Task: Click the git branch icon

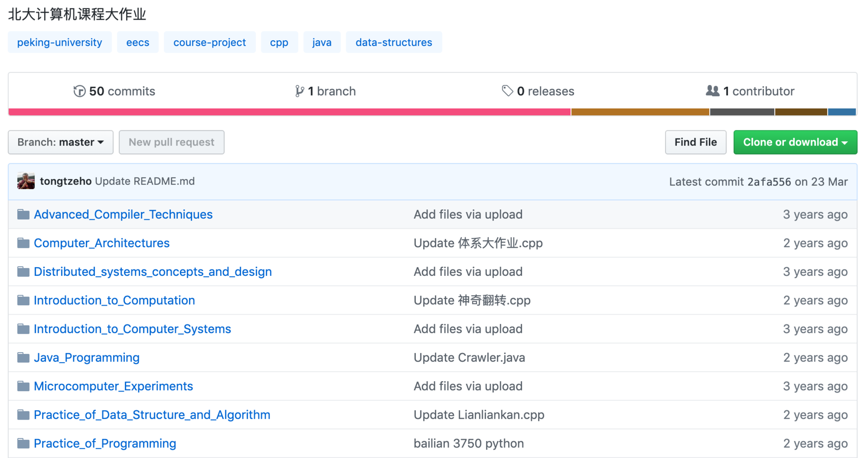Action: tap(299, 91)
